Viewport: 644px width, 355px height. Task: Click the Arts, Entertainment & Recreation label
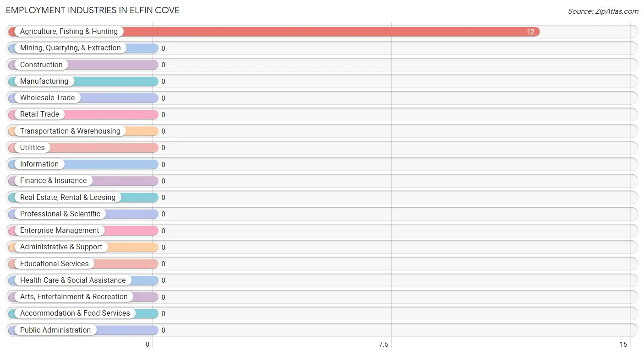74,297
